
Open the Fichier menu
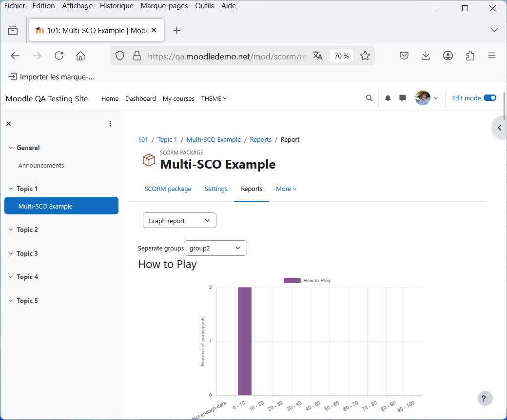(15, 6)
